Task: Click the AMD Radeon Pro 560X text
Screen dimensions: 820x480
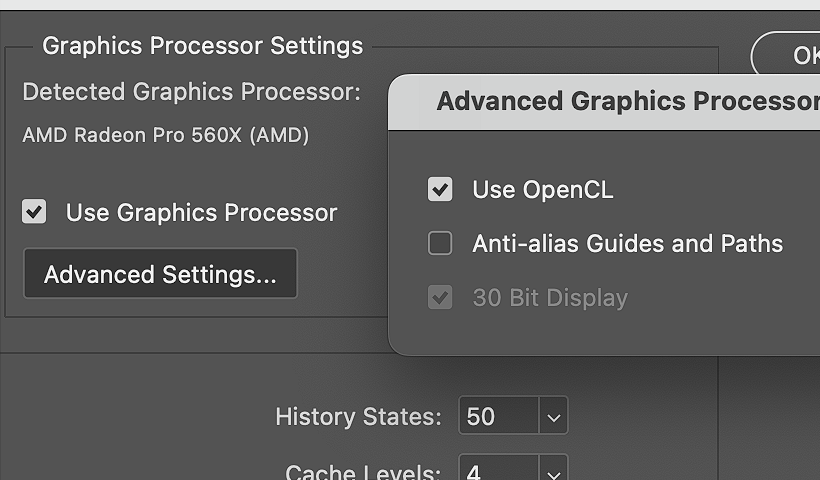Action: coord(165,135)
